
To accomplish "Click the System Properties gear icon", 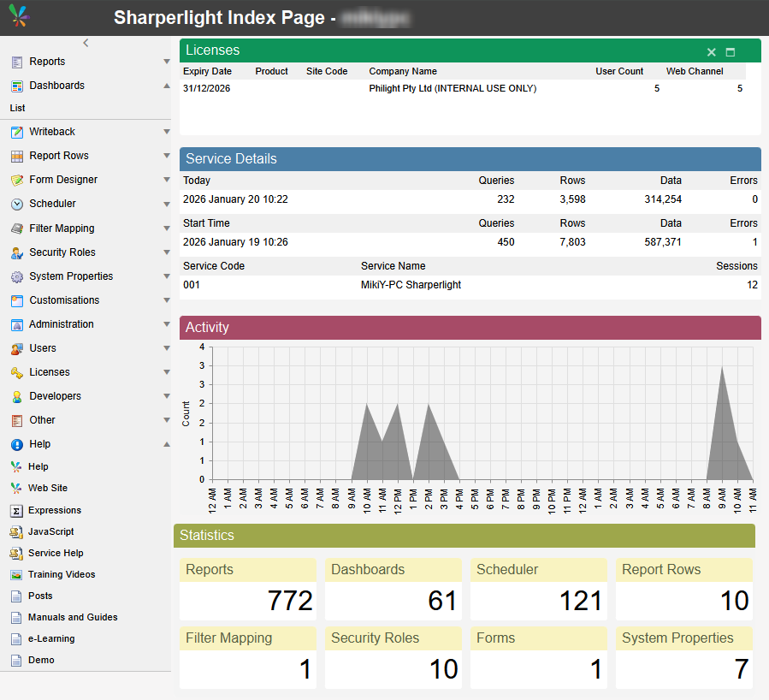I will tap(16, 276).
